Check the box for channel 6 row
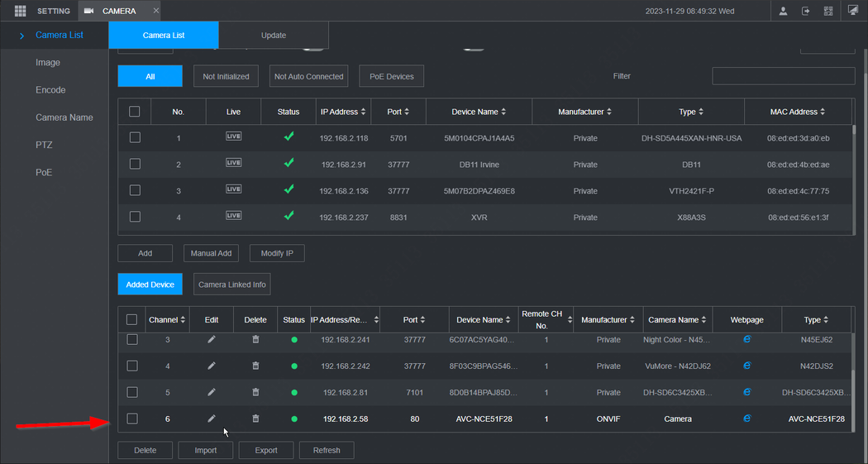868x464 pixels. tap(132, 419)
